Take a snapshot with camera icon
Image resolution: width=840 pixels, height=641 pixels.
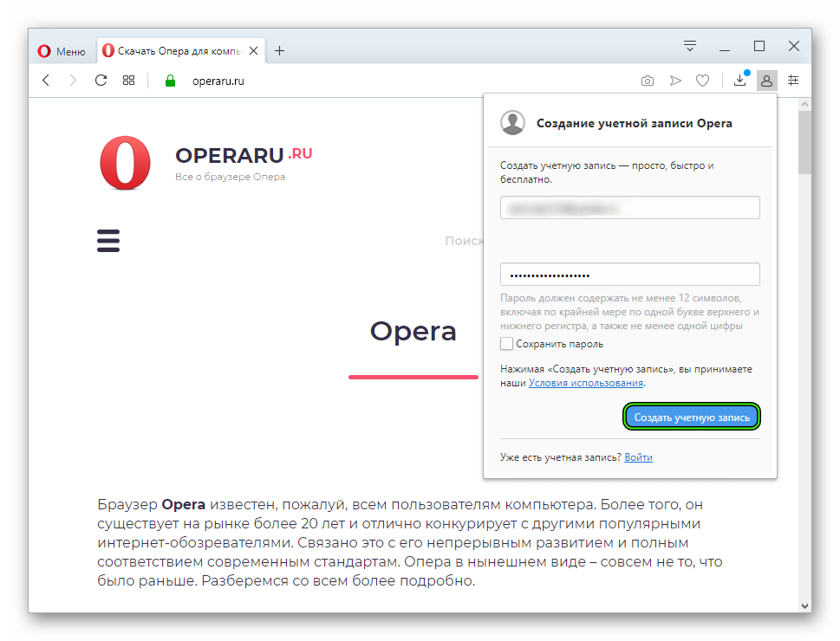tap(648, 81)
